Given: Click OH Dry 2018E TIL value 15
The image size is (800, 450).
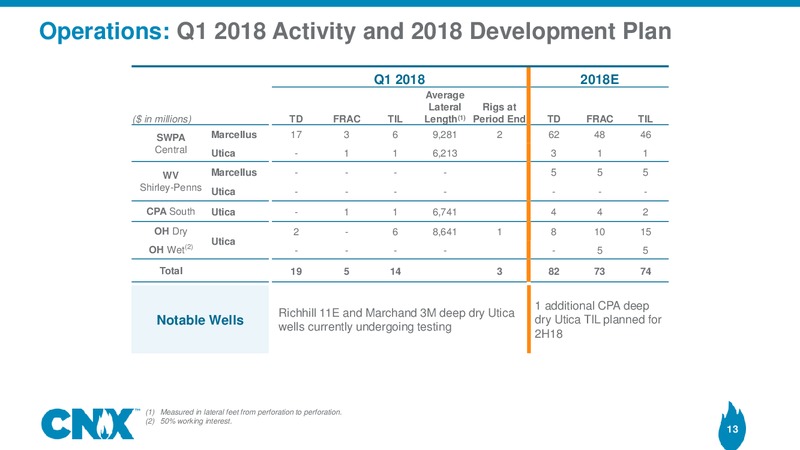Looking at the screenshot, I should 645,232.
